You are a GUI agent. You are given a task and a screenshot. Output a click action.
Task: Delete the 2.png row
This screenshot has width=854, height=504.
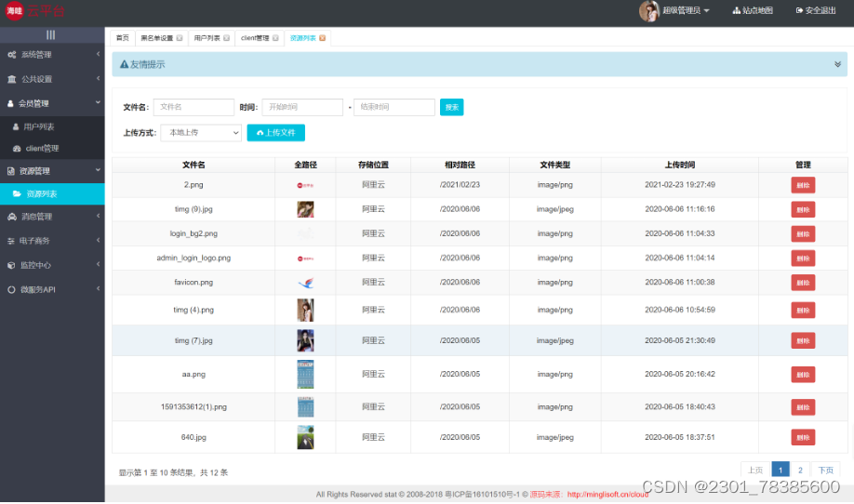click(803, 185)
